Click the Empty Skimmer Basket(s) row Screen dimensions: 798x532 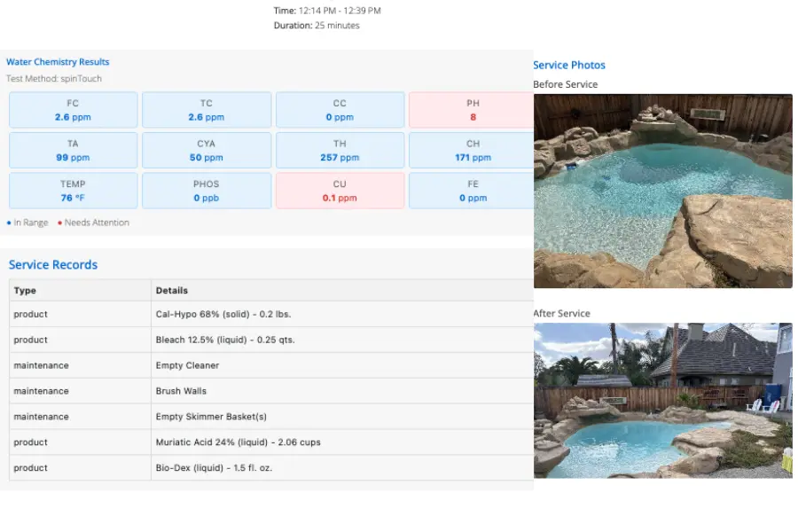(x=271, y=417)
